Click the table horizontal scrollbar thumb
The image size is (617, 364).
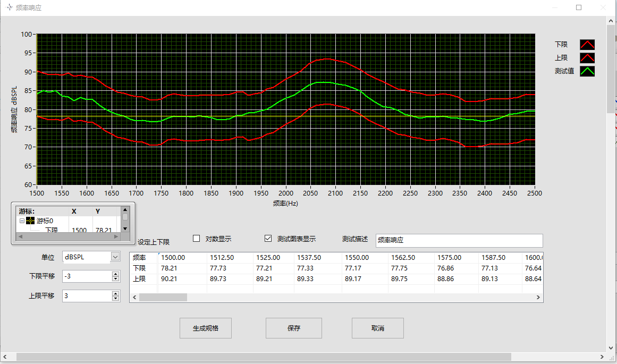(x=163, y=298)
